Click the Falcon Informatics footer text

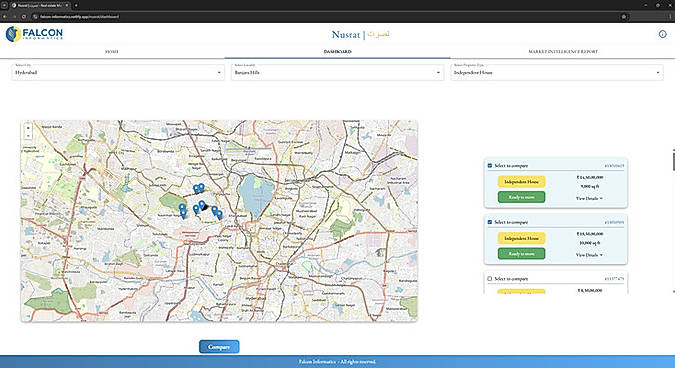(x=337, y=362)
